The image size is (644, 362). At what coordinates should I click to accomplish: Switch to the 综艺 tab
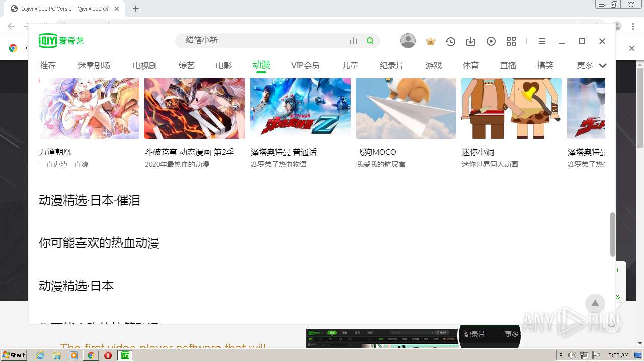tap(187, 65)
